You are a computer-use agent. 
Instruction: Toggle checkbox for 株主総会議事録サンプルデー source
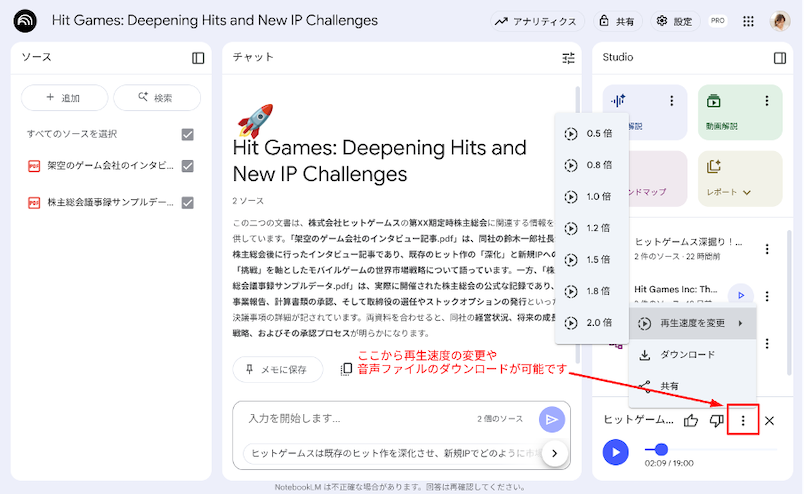[188, 203]
